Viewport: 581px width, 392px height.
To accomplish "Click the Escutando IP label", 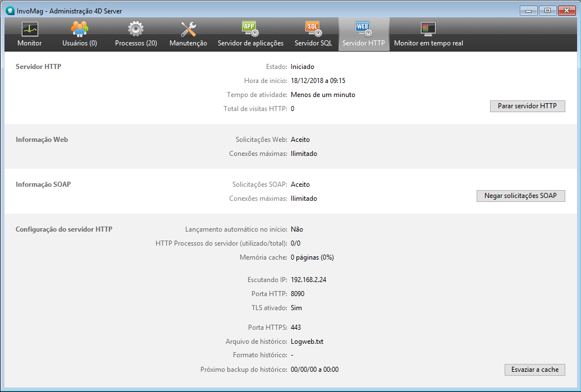I will click(x=267, y=280).
